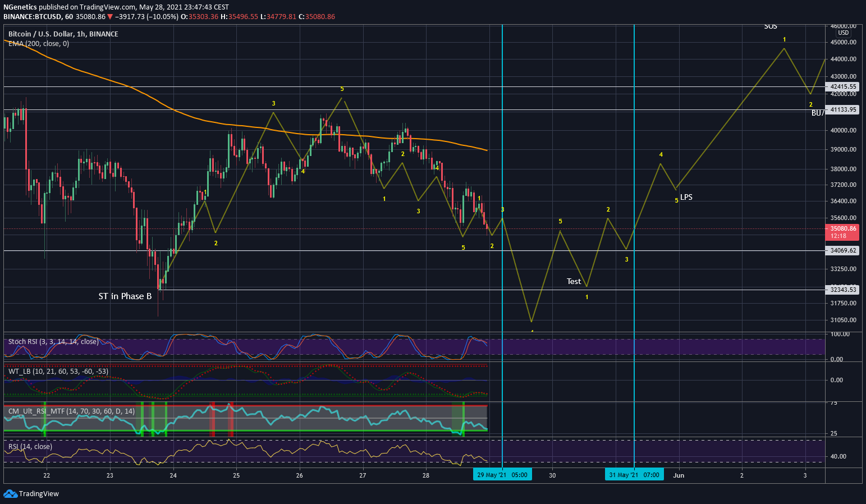Click the 41133.95 price level label
Viewport: 866px width, 504px height.
click(844, 110)
